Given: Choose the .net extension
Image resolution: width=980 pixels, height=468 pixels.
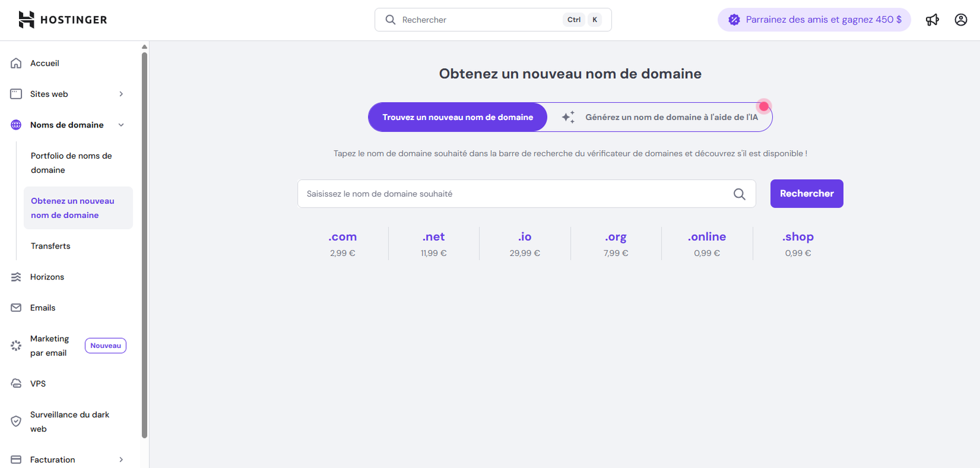Looking at the screenshot, I should (x=434, y=236).
